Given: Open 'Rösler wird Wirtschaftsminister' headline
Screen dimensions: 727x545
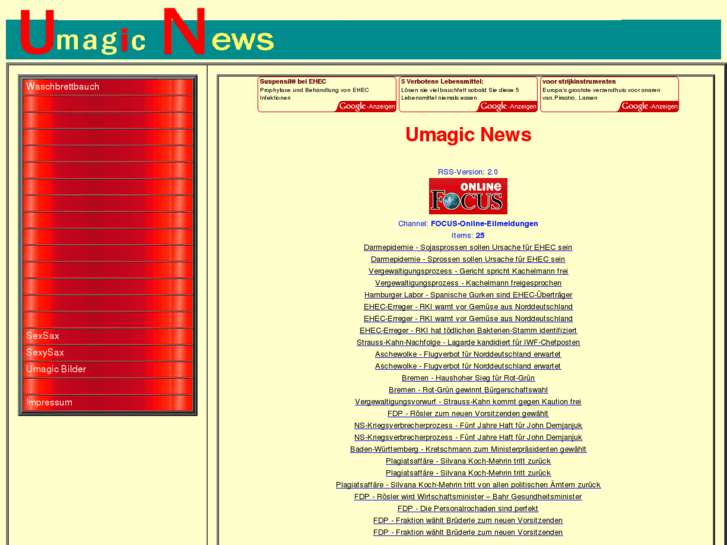Looking at the screenshot, I should pyautogui.click(x=468, y=496).
